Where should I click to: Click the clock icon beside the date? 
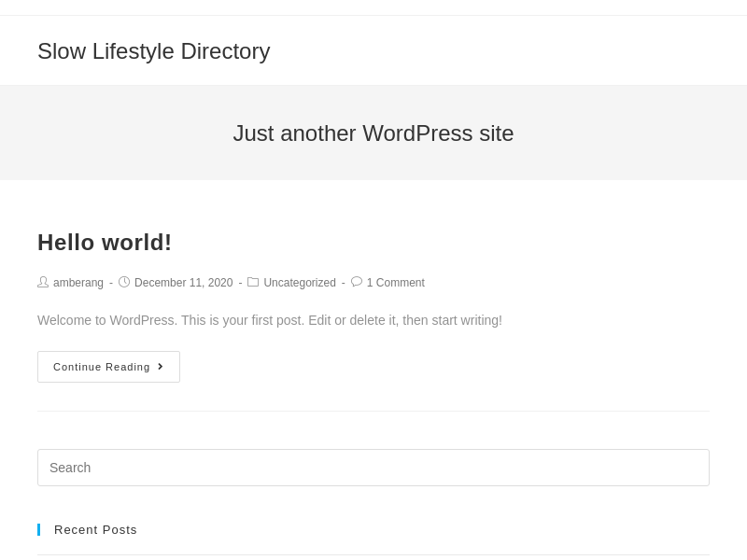pos(124,283)
